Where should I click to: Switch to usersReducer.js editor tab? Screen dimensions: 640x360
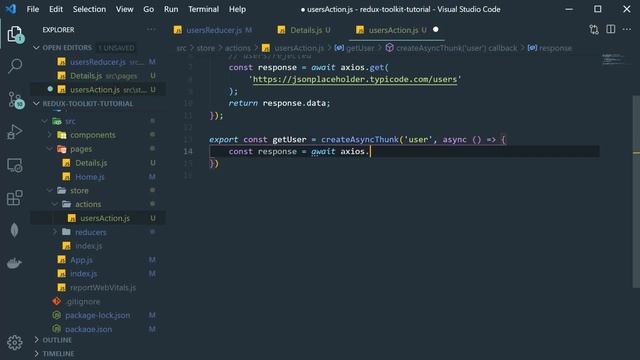click(213, 30)
